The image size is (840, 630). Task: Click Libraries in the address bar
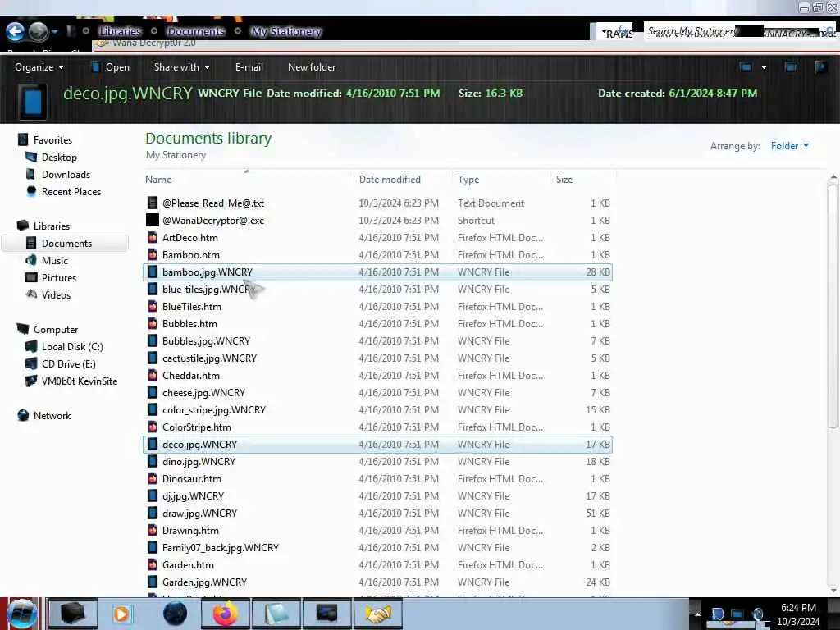pyautogui.click(x=120, y=32)
